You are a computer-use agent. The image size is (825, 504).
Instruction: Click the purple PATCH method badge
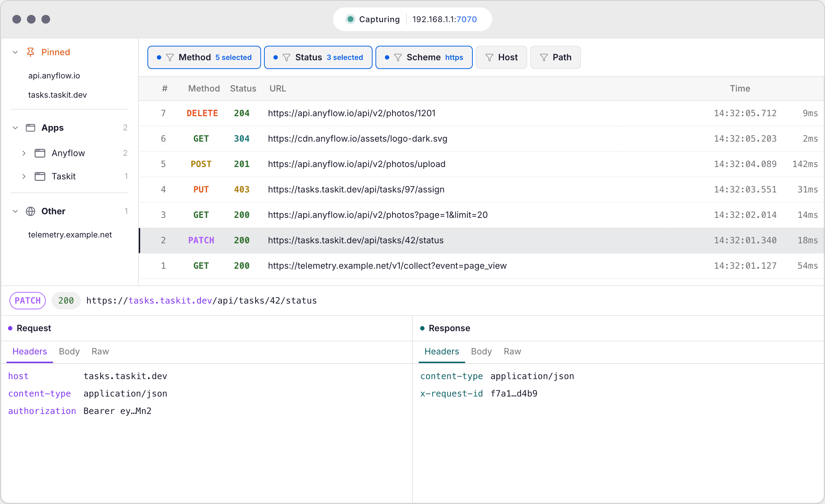click(x=28, y=301)
